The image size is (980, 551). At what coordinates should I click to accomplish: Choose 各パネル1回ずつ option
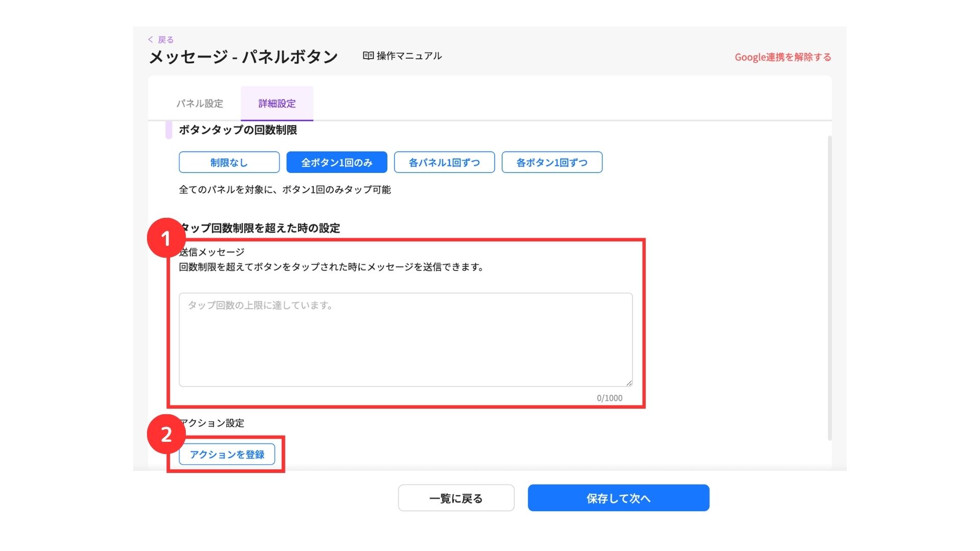[x=444, y=162]
